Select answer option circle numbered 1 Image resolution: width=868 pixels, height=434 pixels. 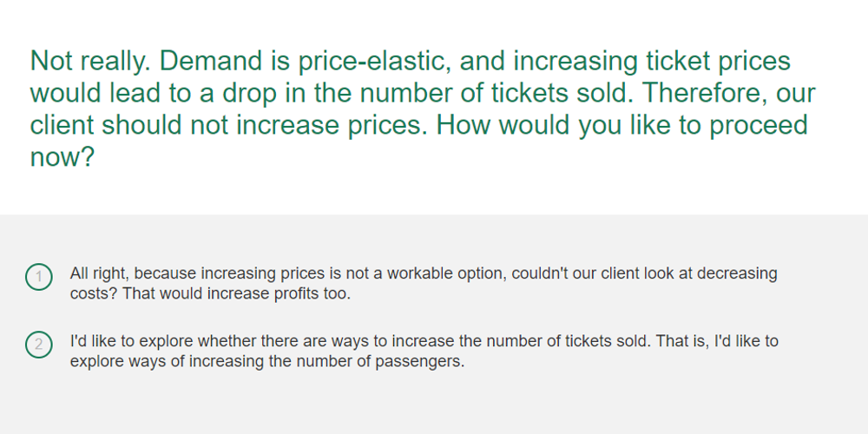pyautogui.click(x=39, y=277)
